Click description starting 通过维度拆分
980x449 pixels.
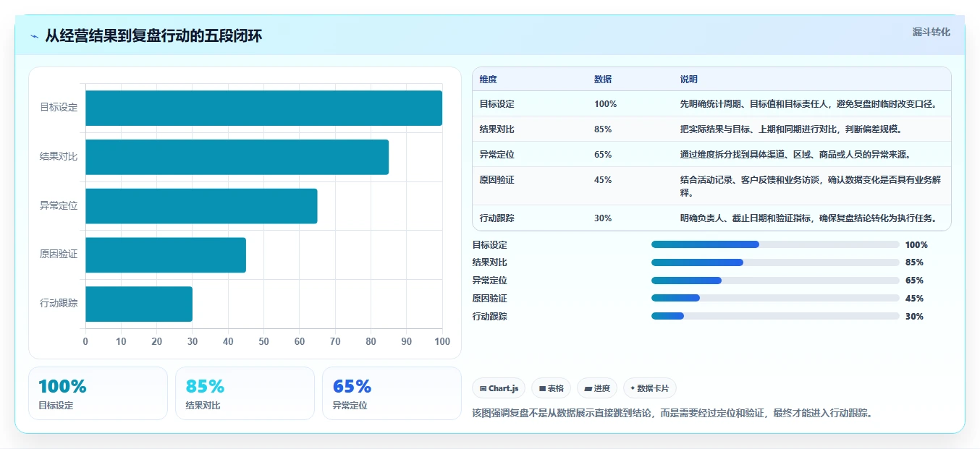click(795, 155)
